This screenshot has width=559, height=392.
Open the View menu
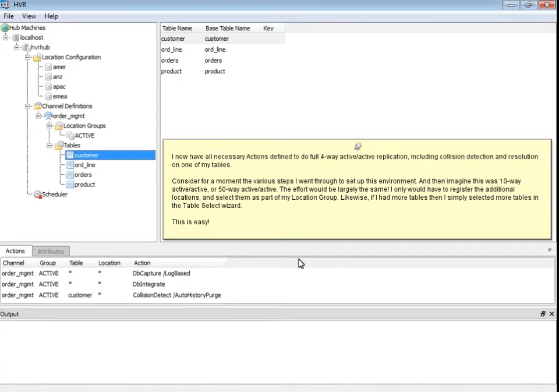coord(29,16)
